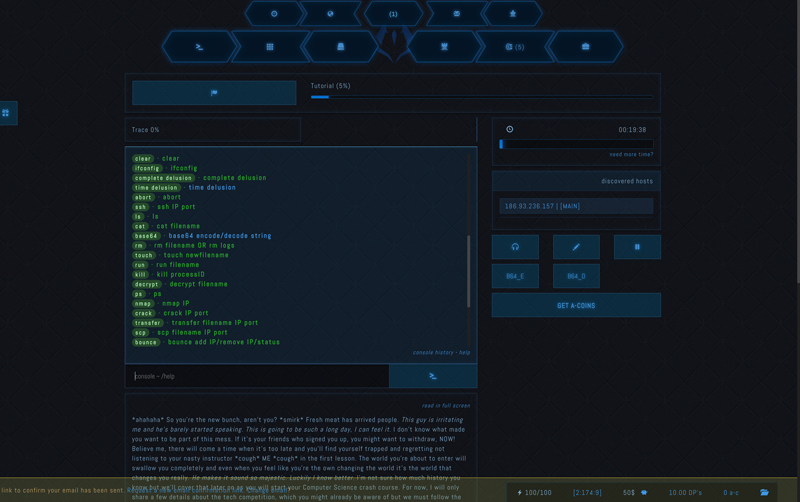Click the page vertical scrollbar at right
This screenshot has width=800, height=502.
coord(797,143)
